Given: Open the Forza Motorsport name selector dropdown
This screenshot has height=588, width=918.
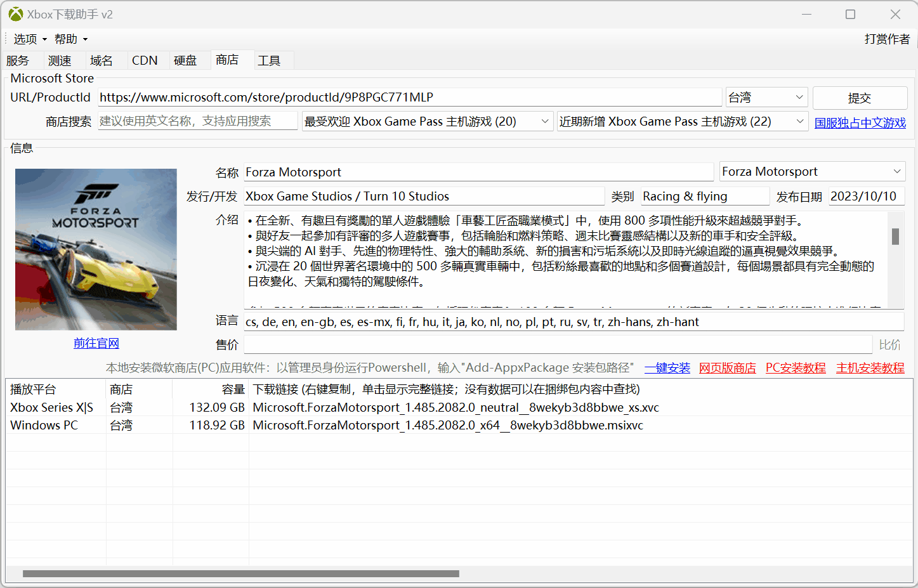Looking at the screenshot, I should (898, 171).
